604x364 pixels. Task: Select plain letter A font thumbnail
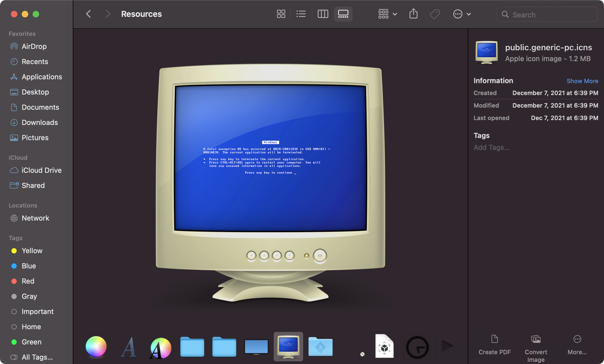point(128,347)
